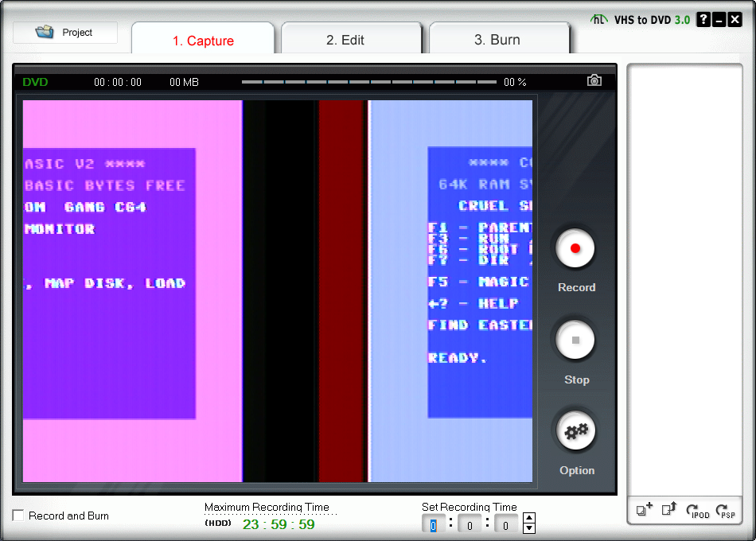This screenshot has width=756, height=541.
Task: Close the VHS to DVD window
Action: pyautogui.click(x=735, y=19)
